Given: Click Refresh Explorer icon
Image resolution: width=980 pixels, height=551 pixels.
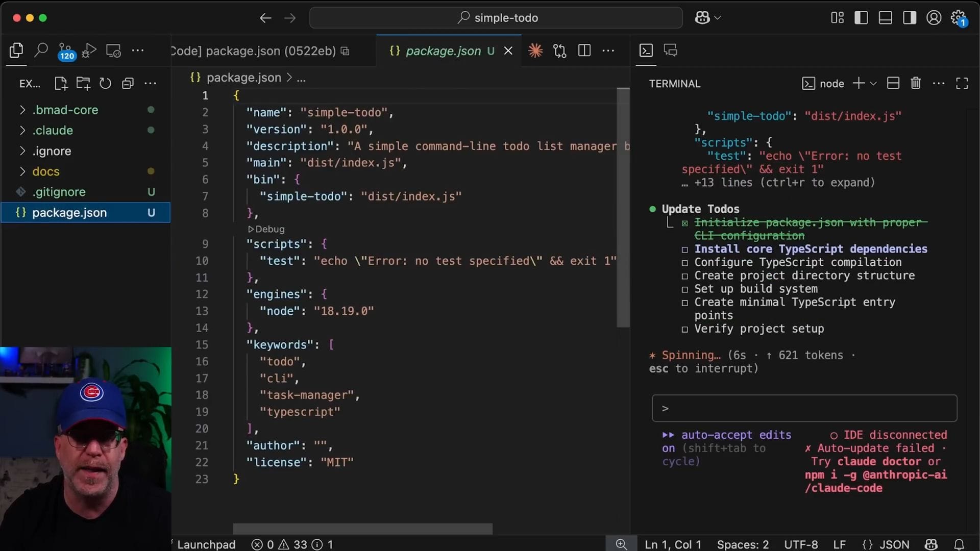Looking at the screenshot, I should point(105,83).
